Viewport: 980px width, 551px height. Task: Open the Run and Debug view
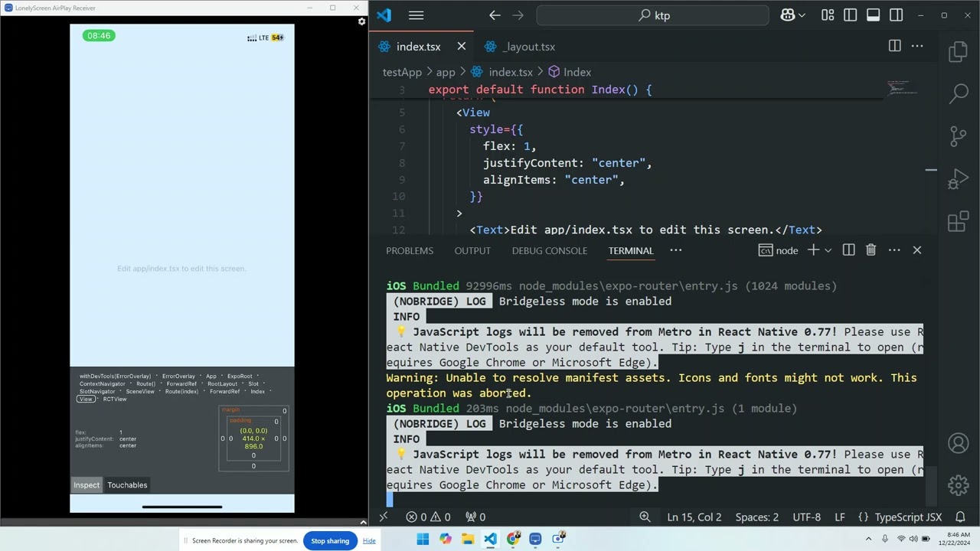(959, 179)
